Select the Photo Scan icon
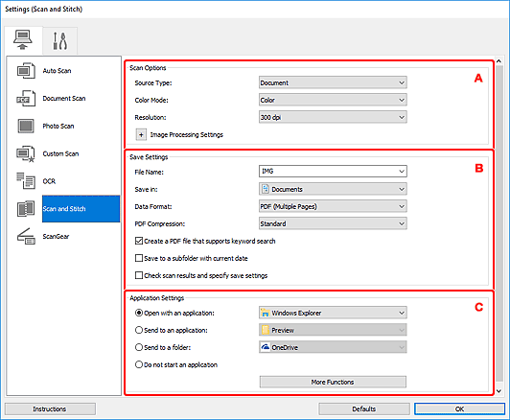This screenshot has width=510, height=420. click(26, 126)
